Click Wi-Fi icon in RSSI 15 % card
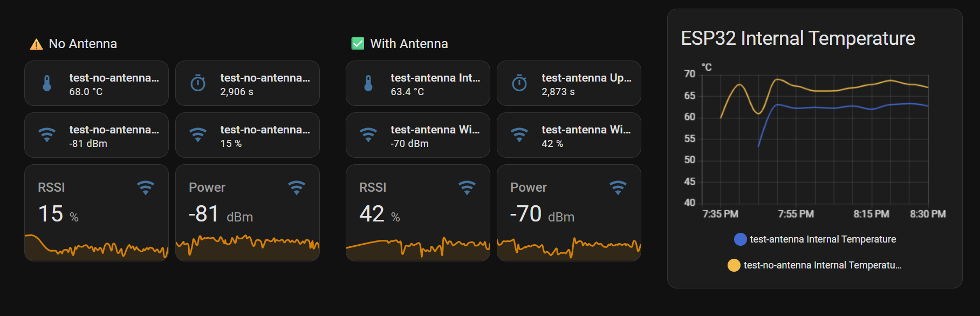The width and height of the screenshot is (980, 316). coord(146,188)
